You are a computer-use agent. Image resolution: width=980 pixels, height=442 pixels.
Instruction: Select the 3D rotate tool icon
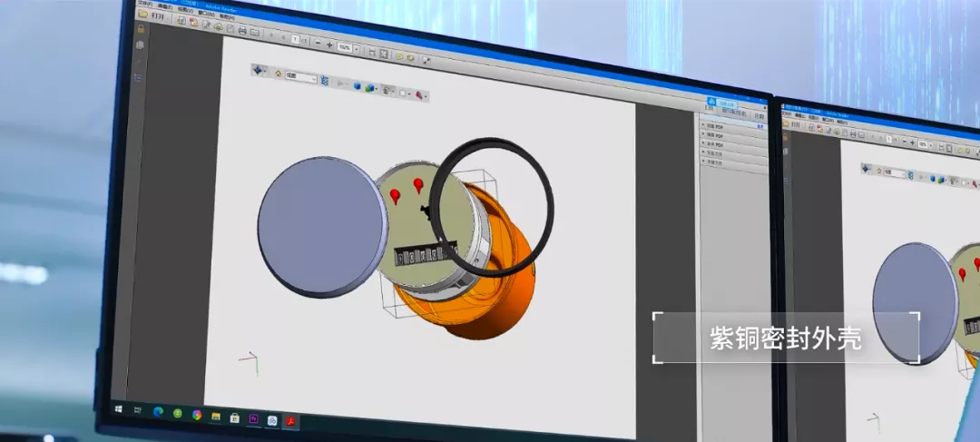pos(258,71)
